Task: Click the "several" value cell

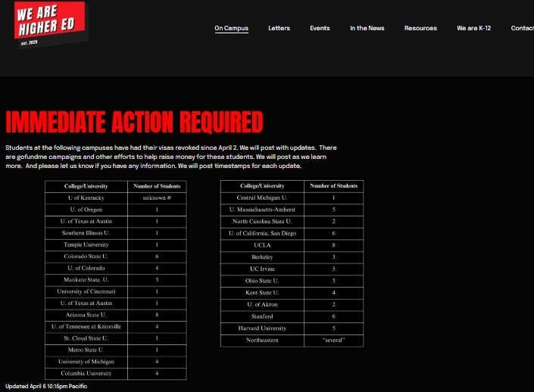Action: (x=334, y=341)
